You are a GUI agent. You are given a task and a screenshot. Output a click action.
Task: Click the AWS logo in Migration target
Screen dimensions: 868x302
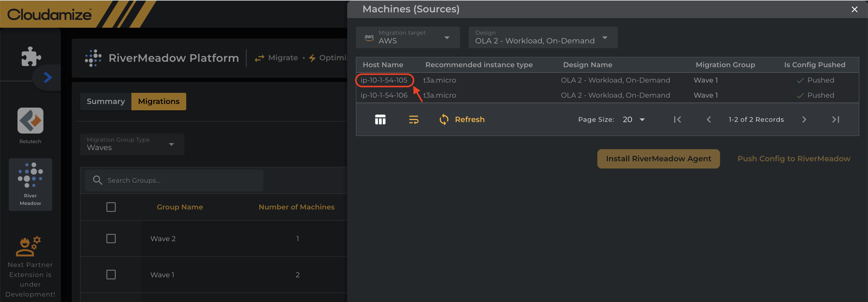pyautogui.click(x=369, y=37)
